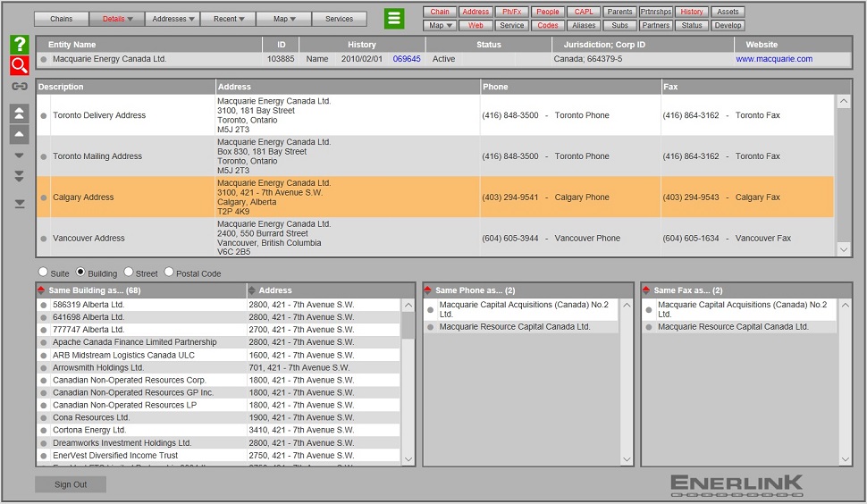Select the Building radio button
Image resolution: width=867 pixels, height=504 pixels.
click(80, 272)
